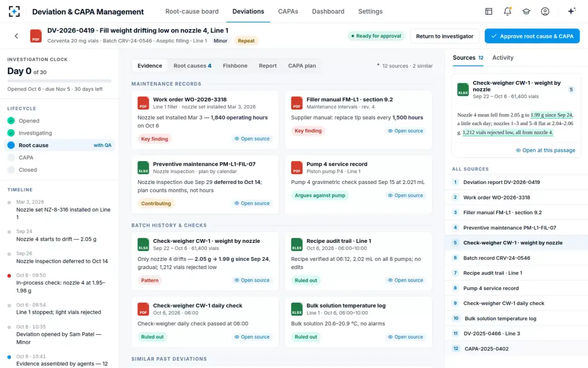Click Filler manual FM-L1 PDF icon
Viewport: 588px width, 368px height.
(297, 103)
